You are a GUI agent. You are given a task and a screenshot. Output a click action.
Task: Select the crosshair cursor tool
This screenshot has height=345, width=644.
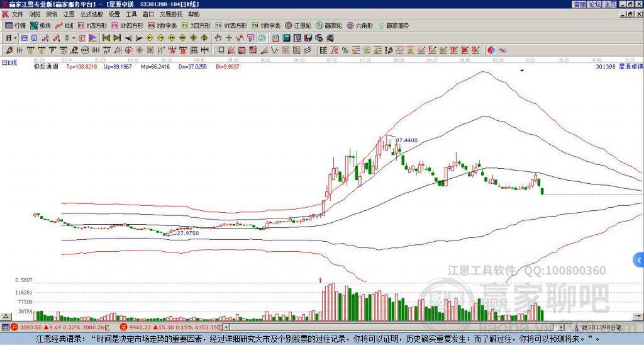point(229,38)
